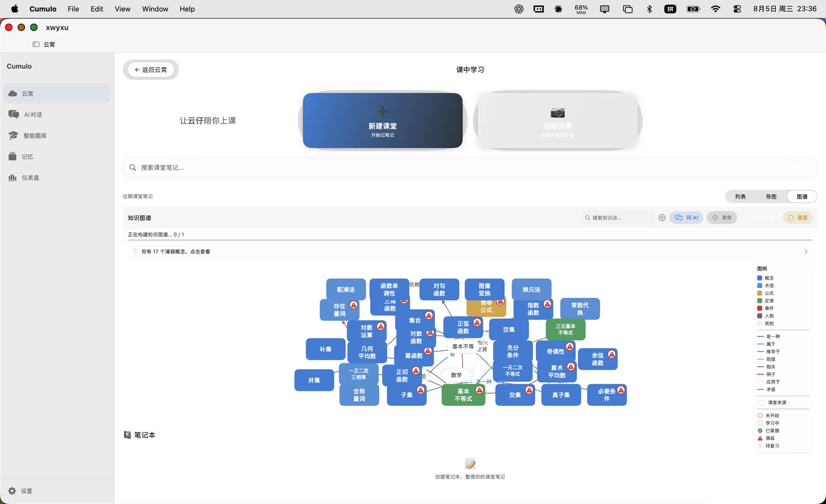
Task: Toggle the sidebar icon beside 云窝
Action: pyautogui.click(x=36, y=44)
